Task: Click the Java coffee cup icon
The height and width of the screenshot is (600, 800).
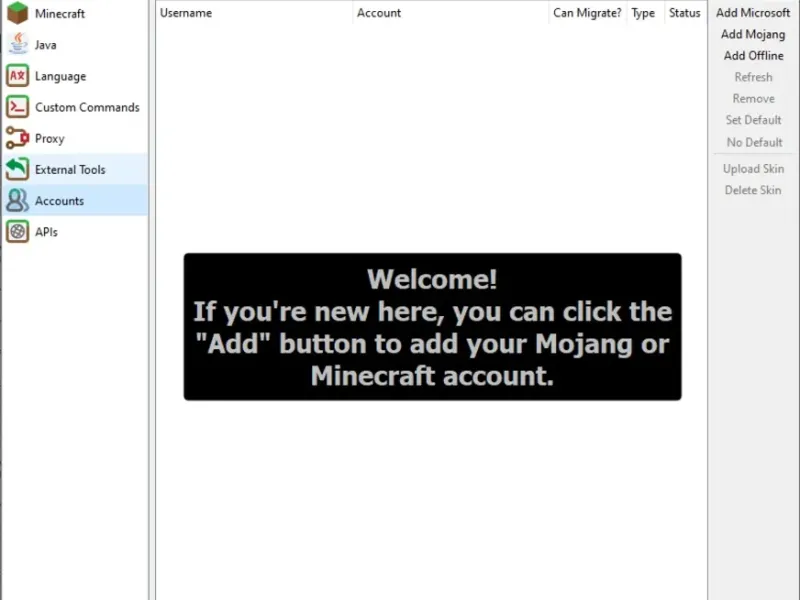Action: (17, 44)
